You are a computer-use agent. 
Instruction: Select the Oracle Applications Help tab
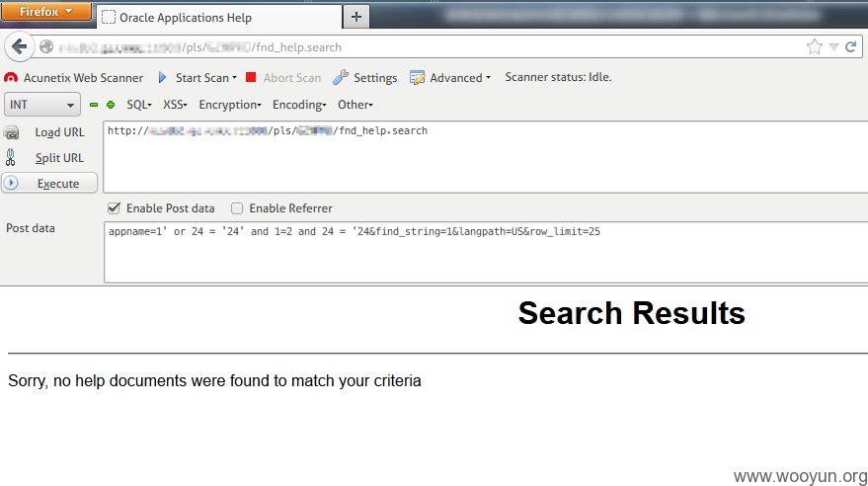[219, 18]
